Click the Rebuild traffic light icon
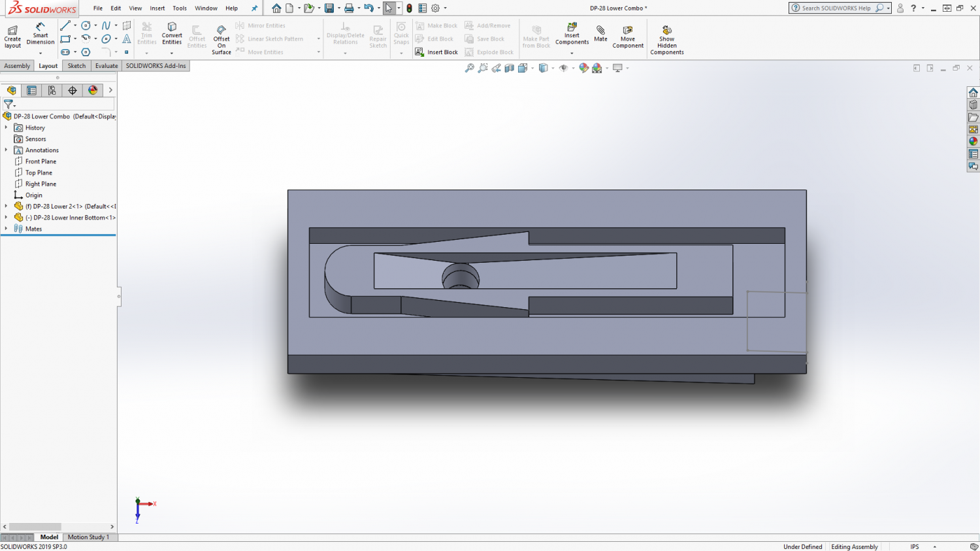Image resolution: width=980 pixels, height=551 pixels. 409,8
